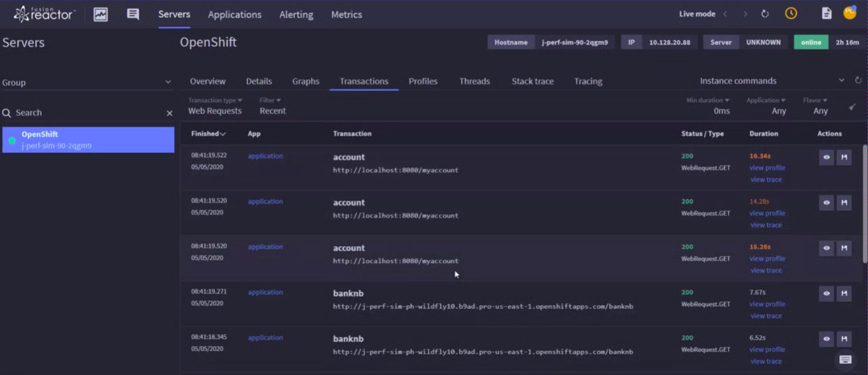Switch to the Details tab
This screenshot has width=868, height=375.
259,82
